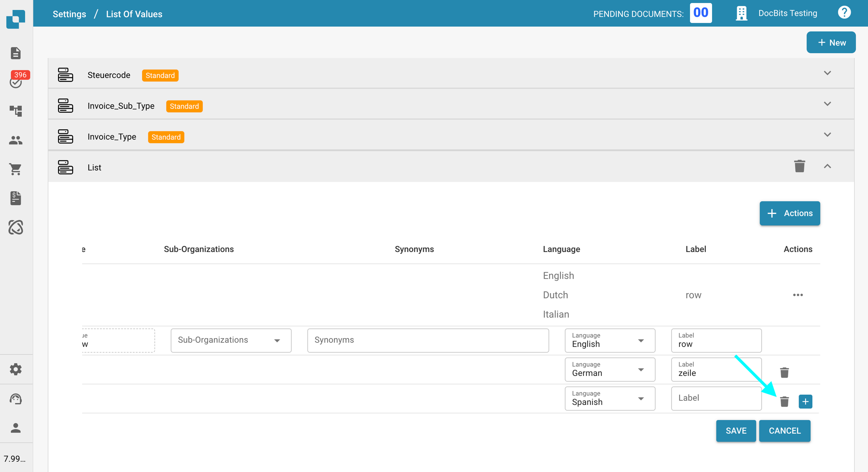This screenshot has height=472, width=868.
Task: Expand the Steuercode list
Action: pyautogui.click(x=827, y=73)
